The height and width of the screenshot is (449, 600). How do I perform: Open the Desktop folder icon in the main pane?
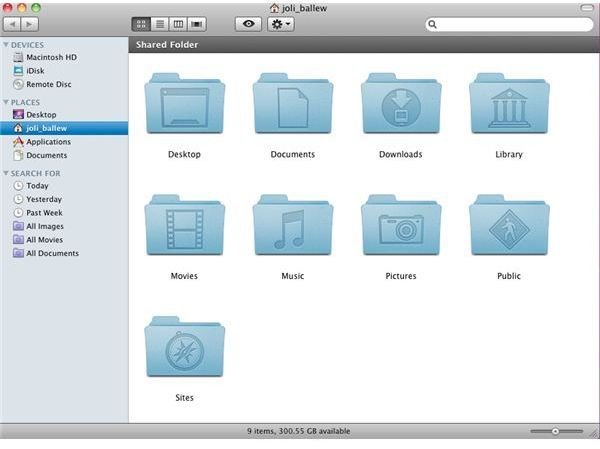pos(184,103)
